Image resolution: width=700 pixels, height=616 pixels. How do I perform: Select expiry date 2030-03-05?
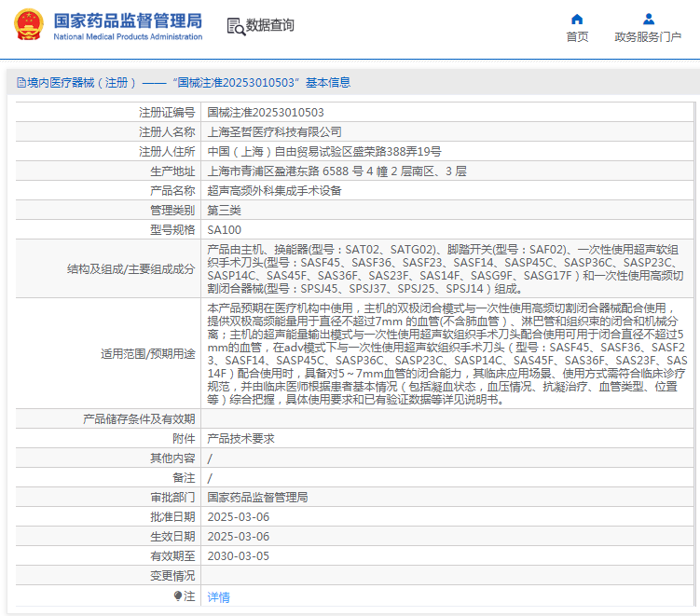(x=239, y=556)
